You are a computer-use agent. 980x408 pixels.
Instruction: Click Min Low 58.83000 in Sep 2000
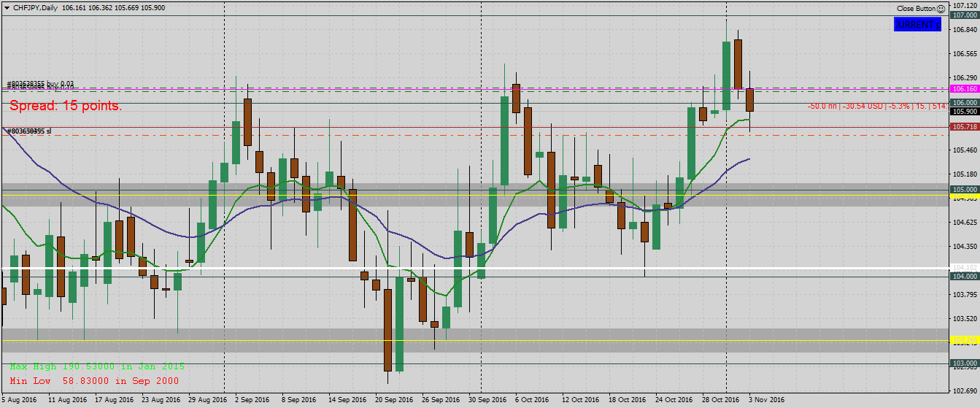pos(94,381)
